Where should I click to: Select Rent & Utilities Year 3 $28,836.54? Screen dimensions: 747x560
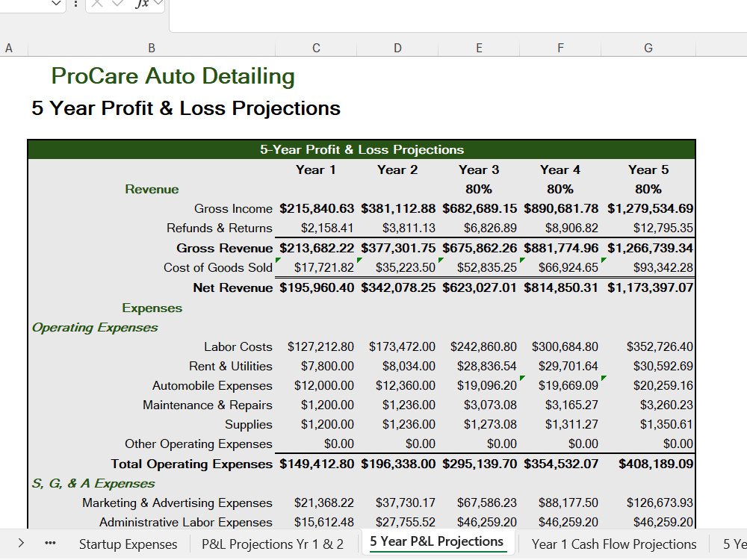(486, 366)
